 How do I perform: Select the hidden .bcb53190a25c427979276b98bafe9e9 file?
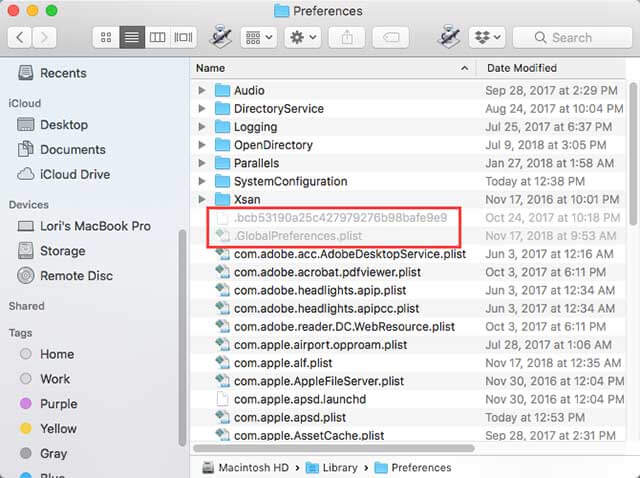click(341, 218)
